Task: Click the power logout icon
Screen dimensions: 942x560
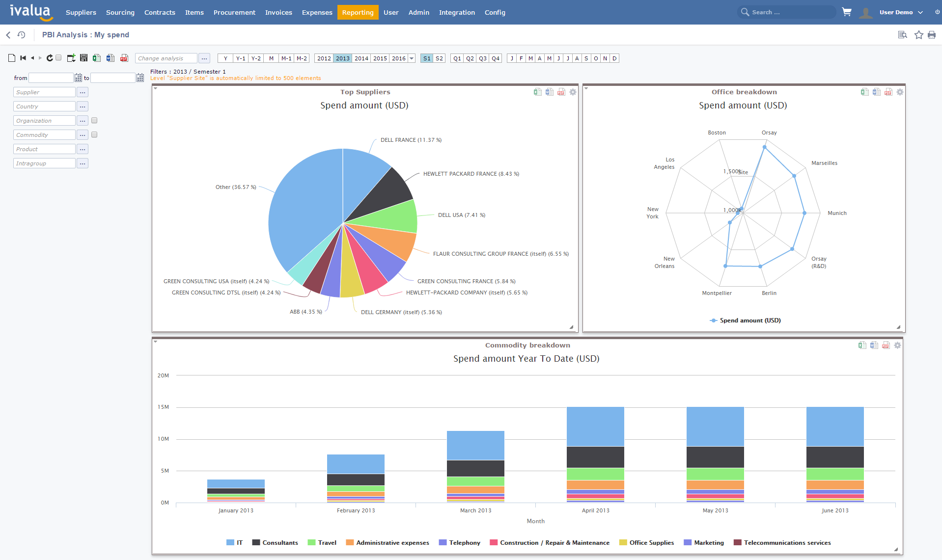Action: click(937, 12)
